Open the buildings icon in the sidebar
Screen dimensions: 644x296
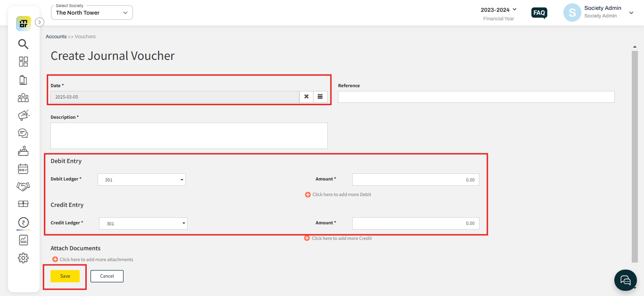[23, 80]
